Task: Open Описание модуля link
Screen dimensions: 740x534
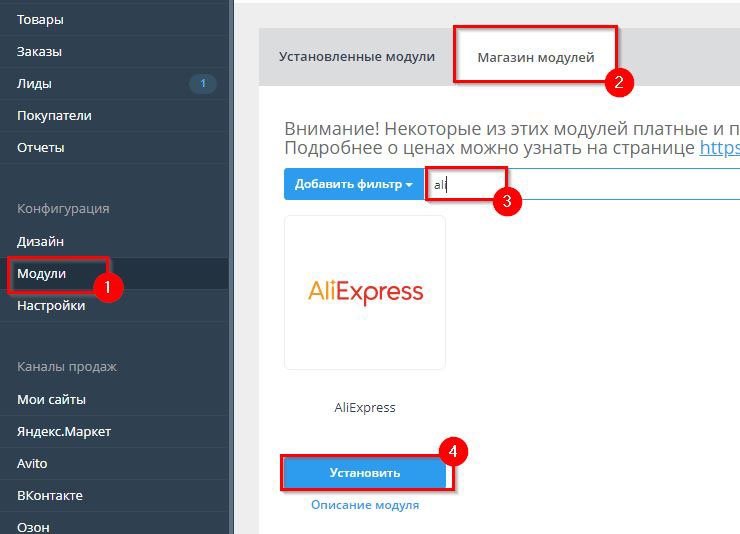Action: [x=365, y=505]
